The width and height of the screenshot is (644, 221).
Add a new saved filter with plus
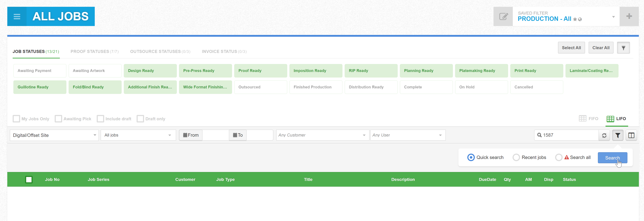pos(629,17)
